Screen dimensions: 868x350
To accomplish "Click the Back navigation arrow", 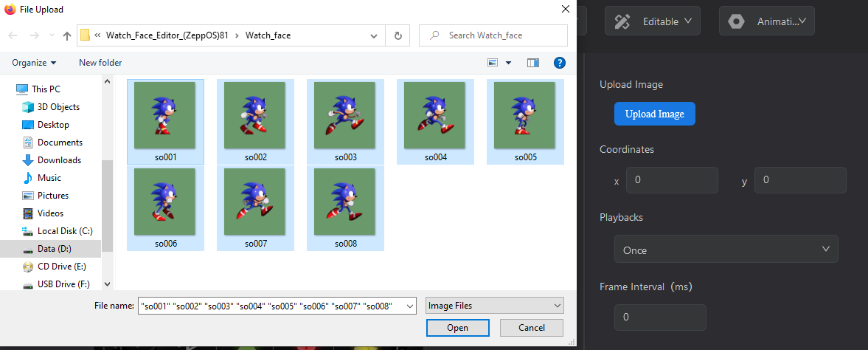I will [13, 35].
